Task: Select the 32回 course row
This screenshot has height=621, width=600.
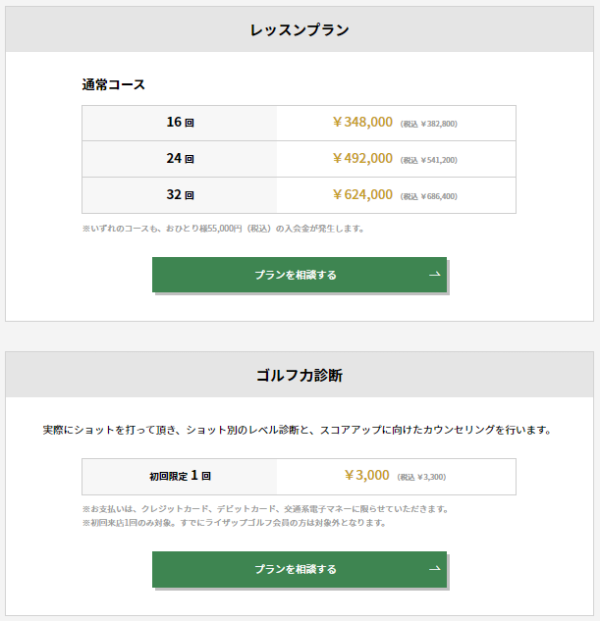Action: pos(299,195)
